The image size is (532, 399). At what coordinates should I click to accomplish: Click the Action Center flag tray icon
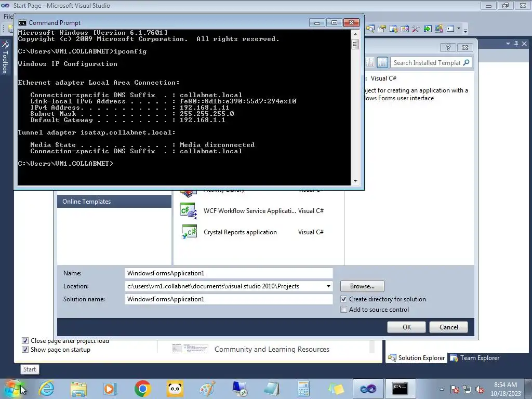(455, 390)
